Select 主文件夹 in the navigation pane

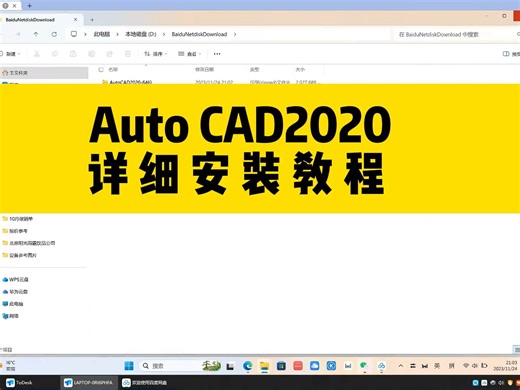click(x=44, y=72)
